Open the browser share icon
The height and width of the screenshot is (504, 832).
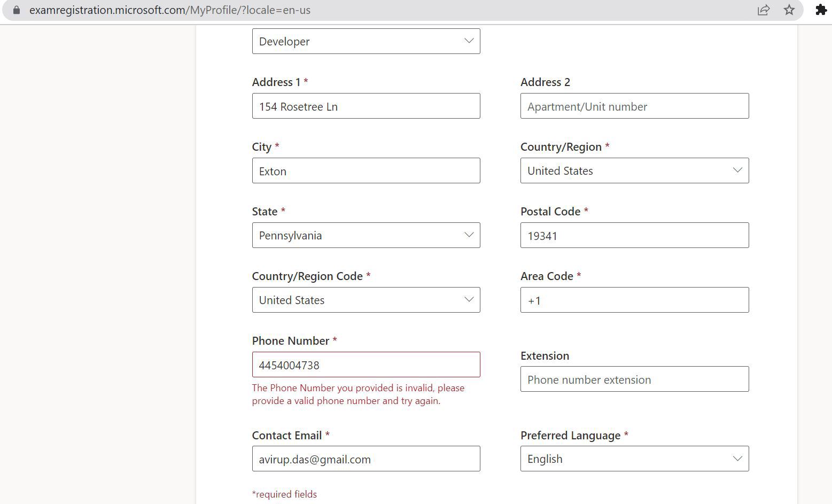[764, 10]
